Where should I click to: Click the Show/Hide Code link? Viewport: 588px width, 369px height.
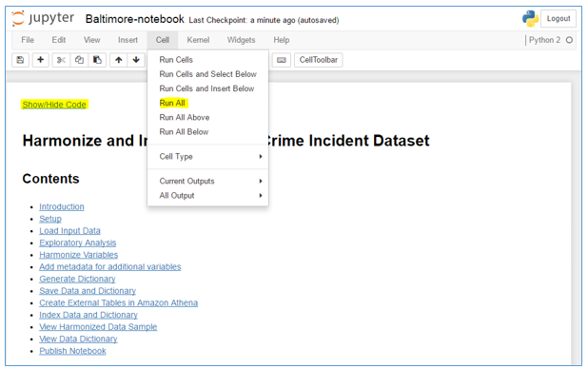pos(54,105)
